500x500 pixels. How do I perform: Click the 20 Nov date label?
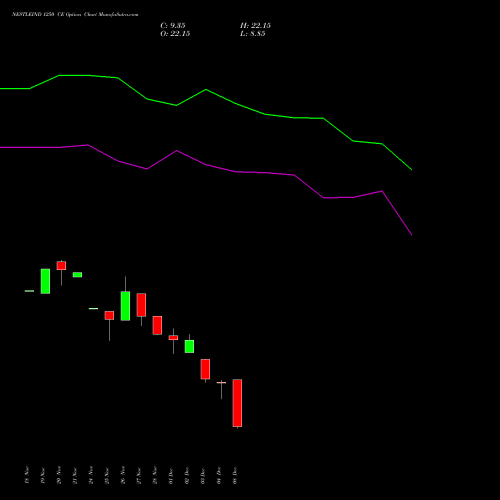pos(59,475)
